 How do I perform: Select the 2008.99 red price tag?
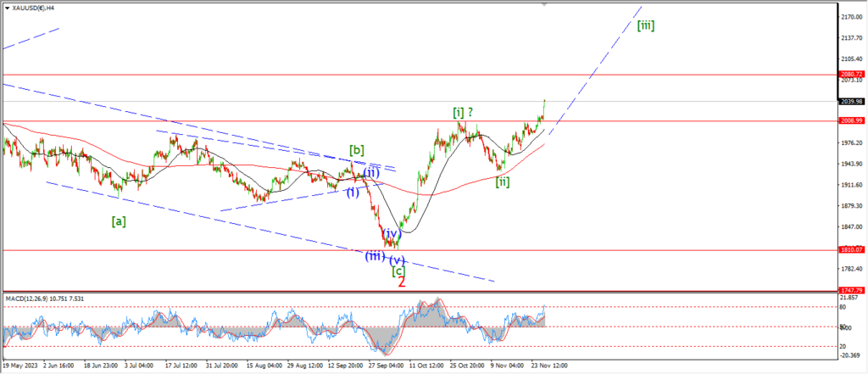tap(852, 120)
